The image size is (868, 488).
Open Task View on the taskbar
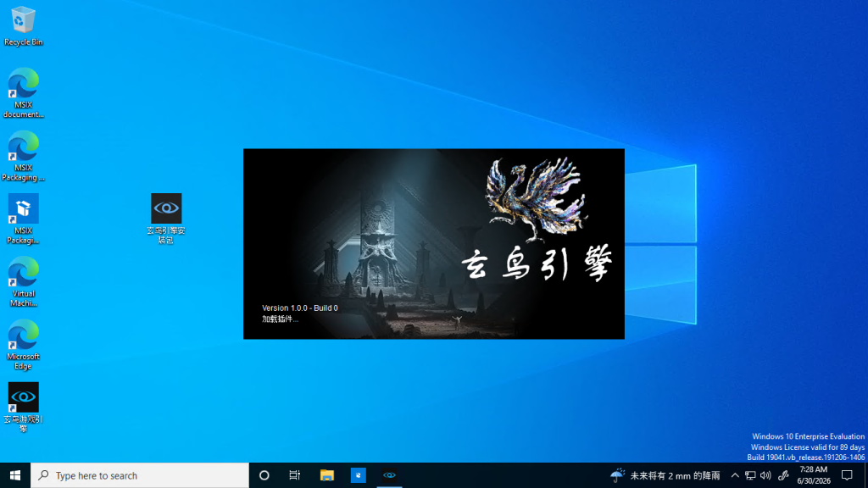294,475
